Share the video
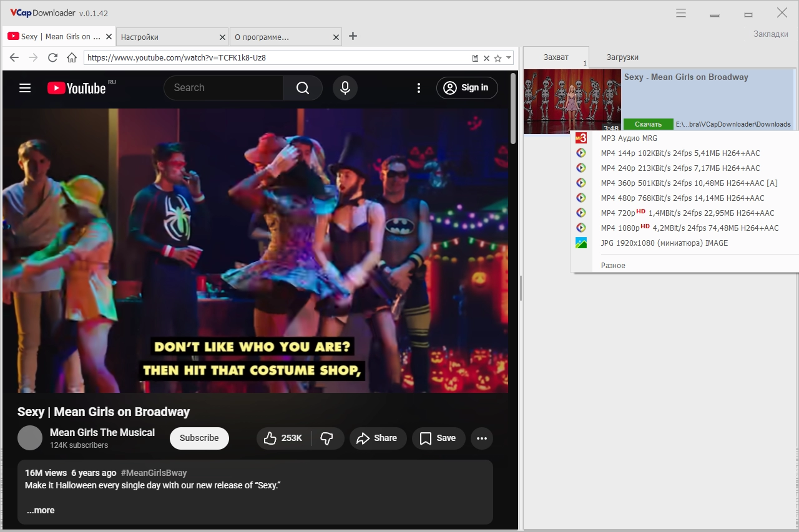This screenshot has width=799, height=532. coord(378,438)
